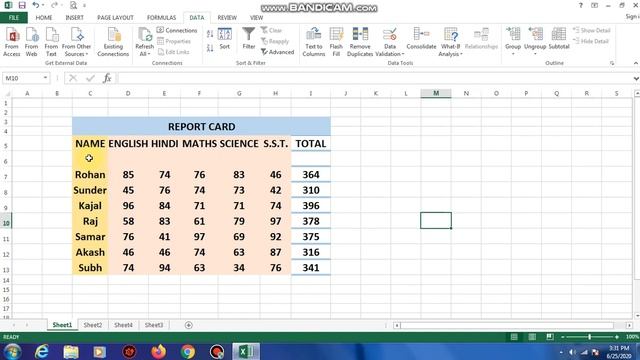Toggle the Filter funnel
640x360 pixels.
pos(249,39)
